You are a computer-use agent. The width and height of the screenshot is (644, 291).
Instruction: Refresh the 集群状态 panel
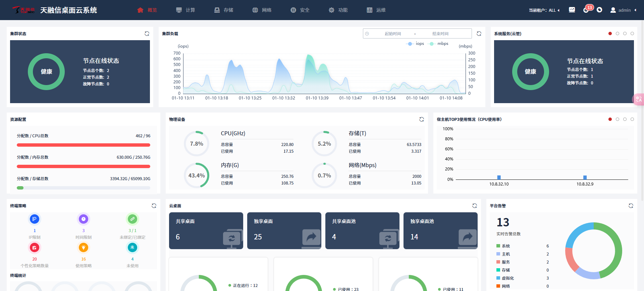(147, 33)
